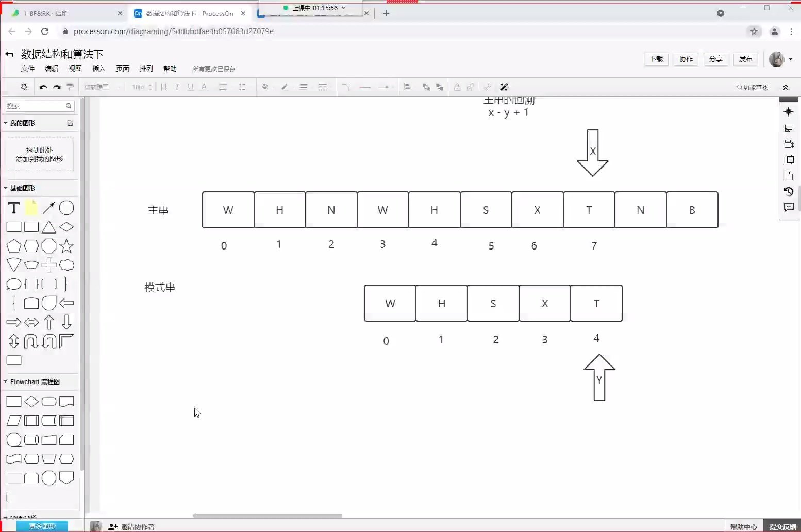801x532 pixels.
Task: Select the star shape in 基础图形
Action: pos(66,246)
